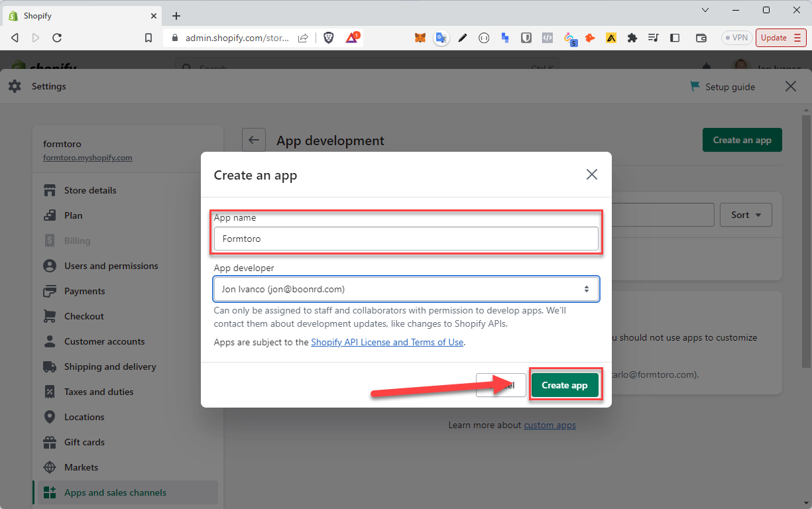812x509 pixels.
Task: Bookmark this page with the bookmark icon
Action: tap(148, 38)
